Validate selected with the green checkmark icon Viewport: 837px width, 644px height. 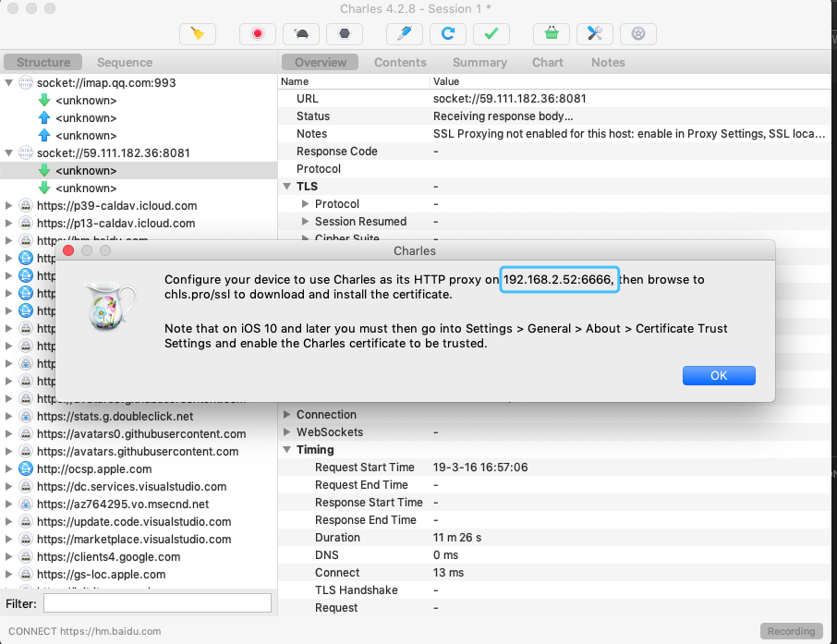(x=491, y=33)
